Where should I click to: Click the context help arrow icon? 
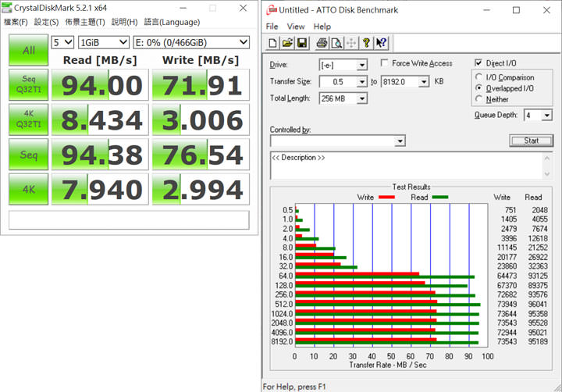point(382,42)
